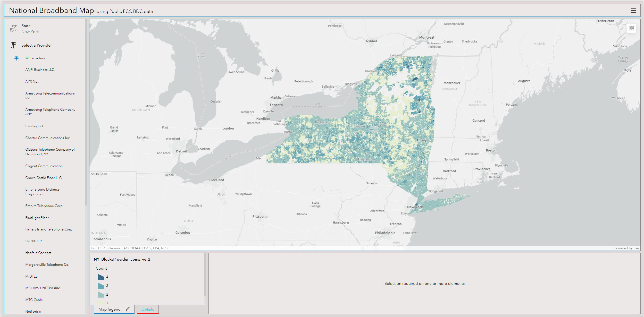Viewport: 644px width, 317px height.
Task: Click the pencil edit icon beside Map legend
Action: 128,309
